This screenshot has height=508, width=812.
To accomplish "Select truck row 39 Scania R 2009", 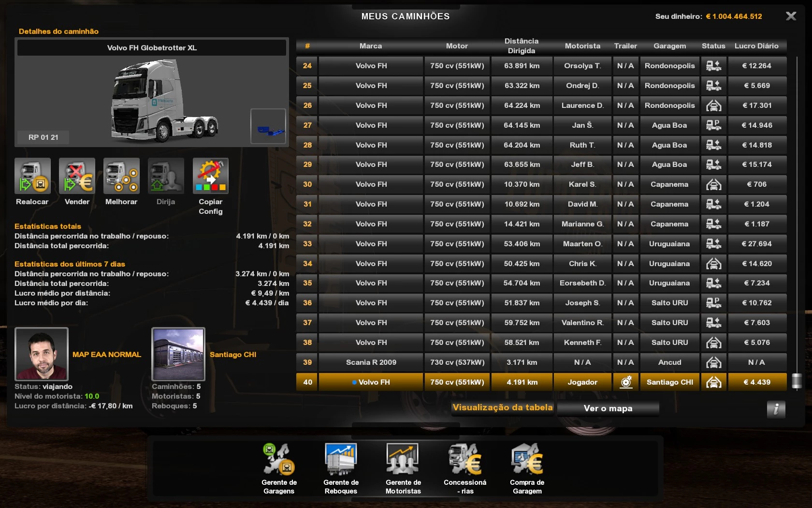I will tap(371, 362).
